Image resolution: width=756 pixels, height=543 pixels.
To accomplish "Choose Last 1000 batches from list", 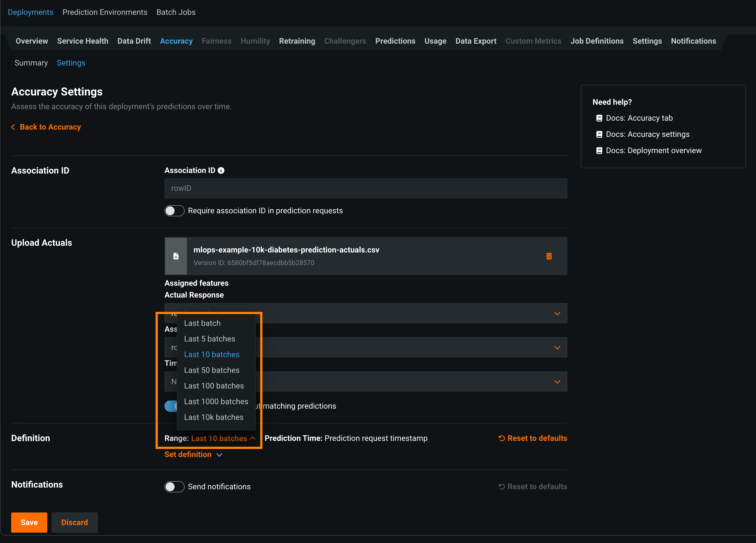I will tap(216, 402).
